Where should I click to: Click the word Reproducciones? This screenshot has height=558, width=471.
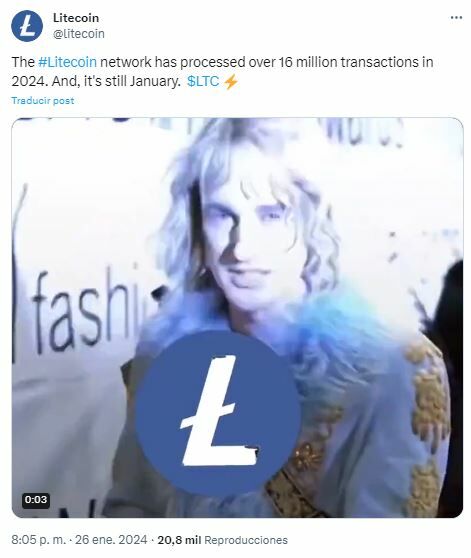(x=246, y=540)
